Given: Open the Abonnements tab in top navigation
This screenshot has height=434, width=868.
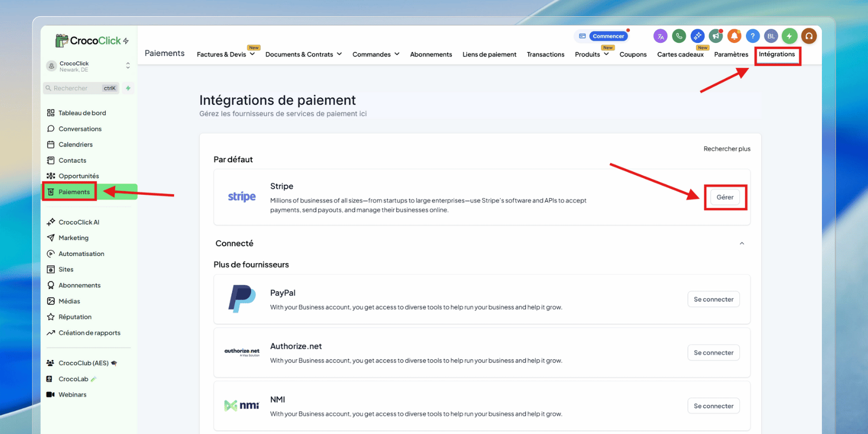Looking at the screenshot, I should pos(431,54).
